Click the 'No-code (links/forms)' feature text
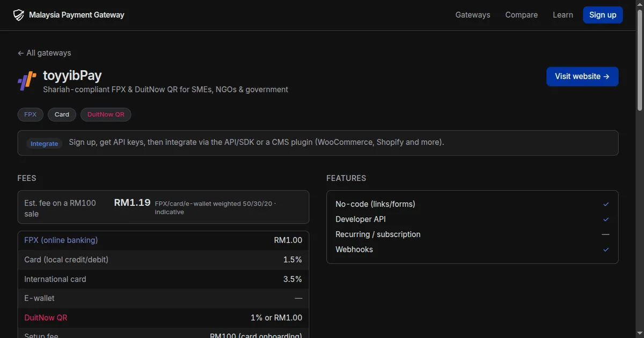Viewport: 644px width, 338px height. (375, 204)
